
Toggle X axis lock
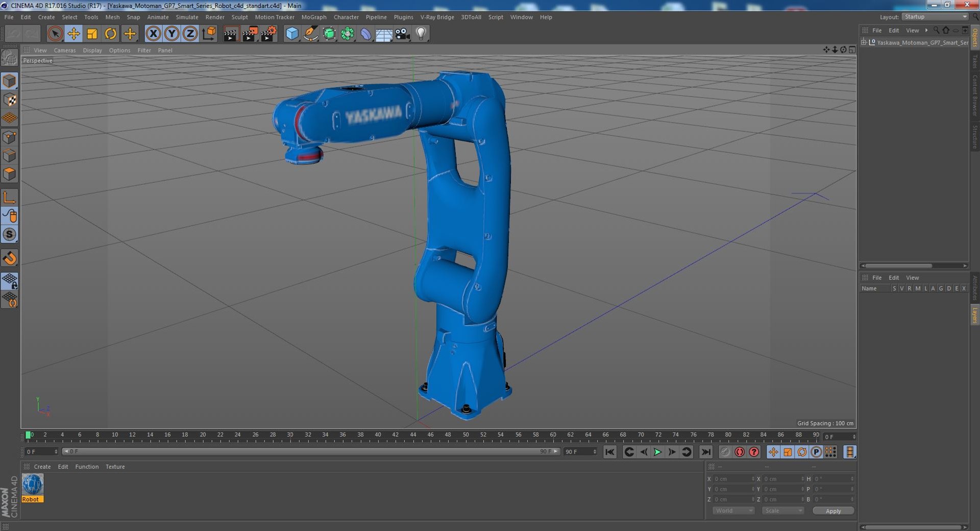(x=153, y=34)
